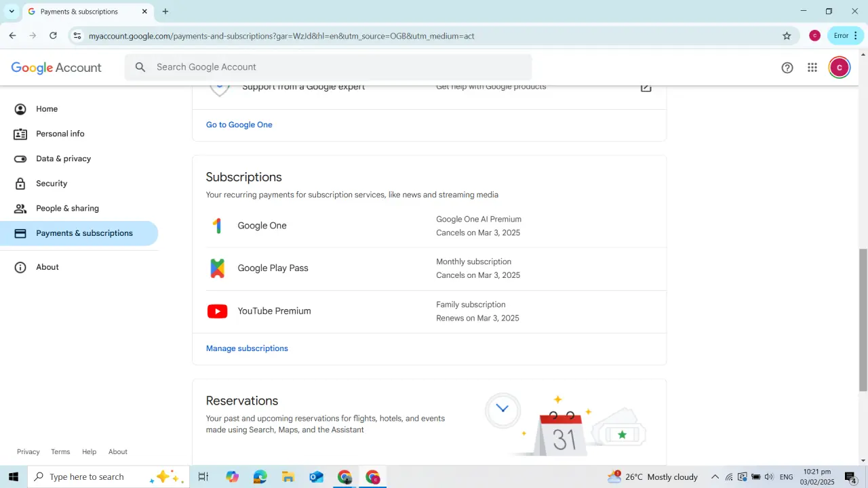Go back to the previous page
868x488 pixels.
[12, 36]
